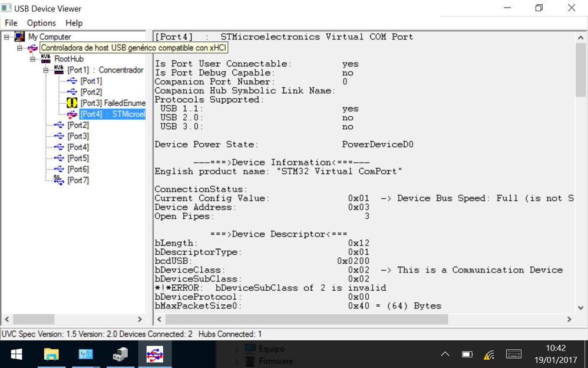Open the touch keyboard tray icon

513,354
